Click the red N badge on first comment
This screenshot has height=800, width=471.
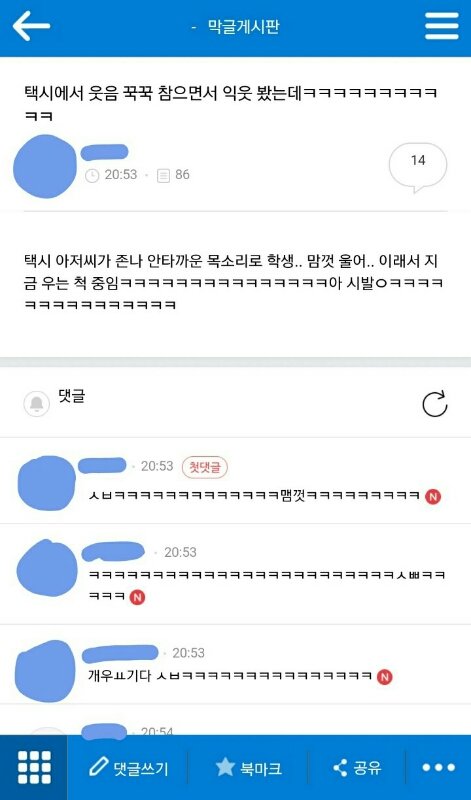[x=433, y=496]
